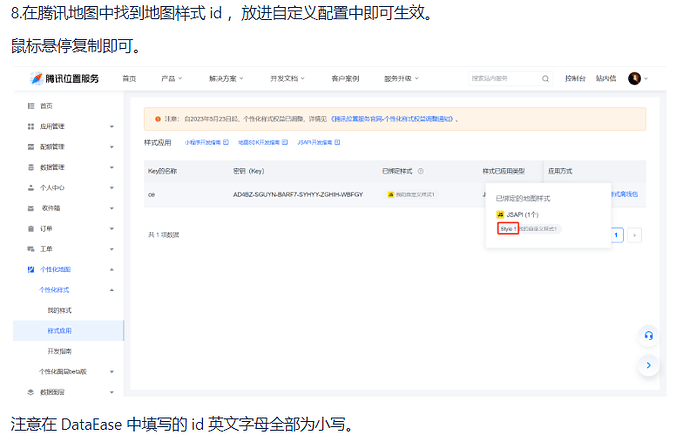Click the yellow JS badge in table row

tap(390, 195)
